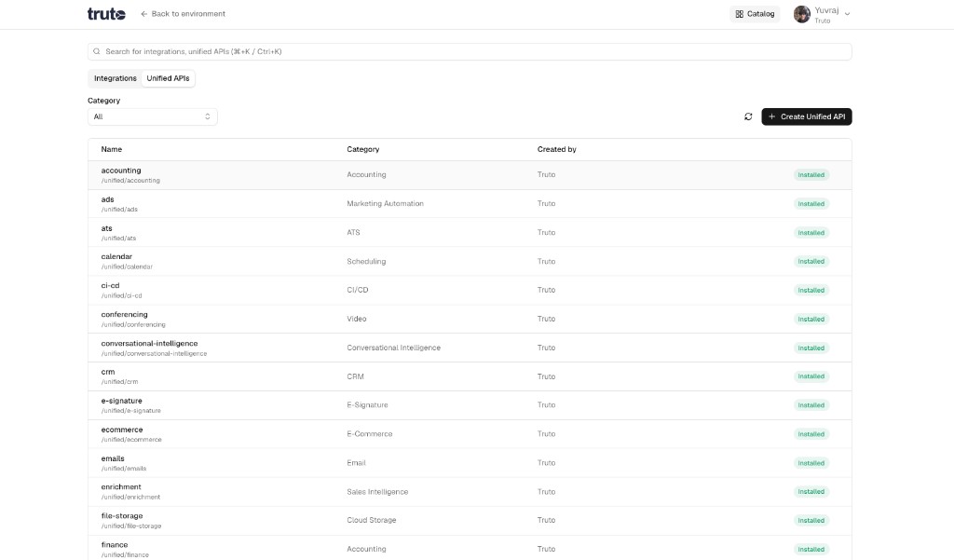This screenshot has width=954, height=560.
Task: Open the ecommerce unified API row
Action: 470,434
